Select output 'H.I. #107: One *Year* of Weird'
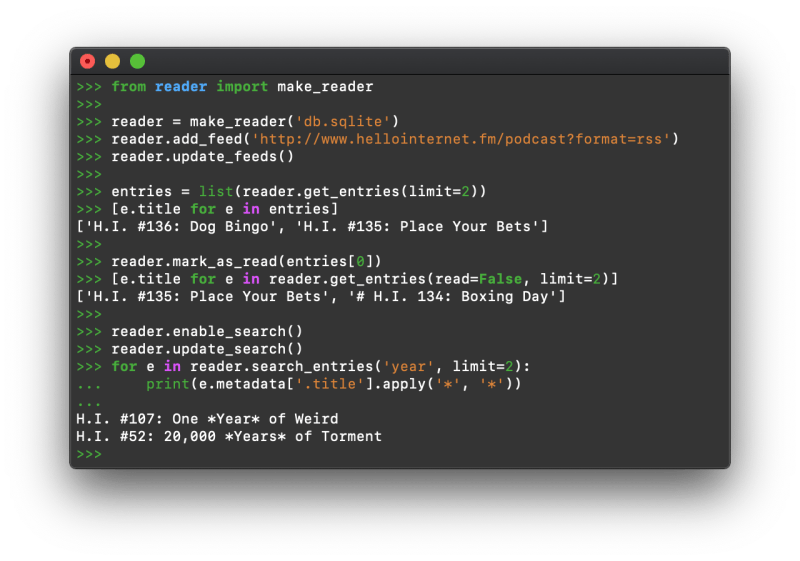Image resolution: width=800 pixels, height=561 pixels. [x=207, y=419]
